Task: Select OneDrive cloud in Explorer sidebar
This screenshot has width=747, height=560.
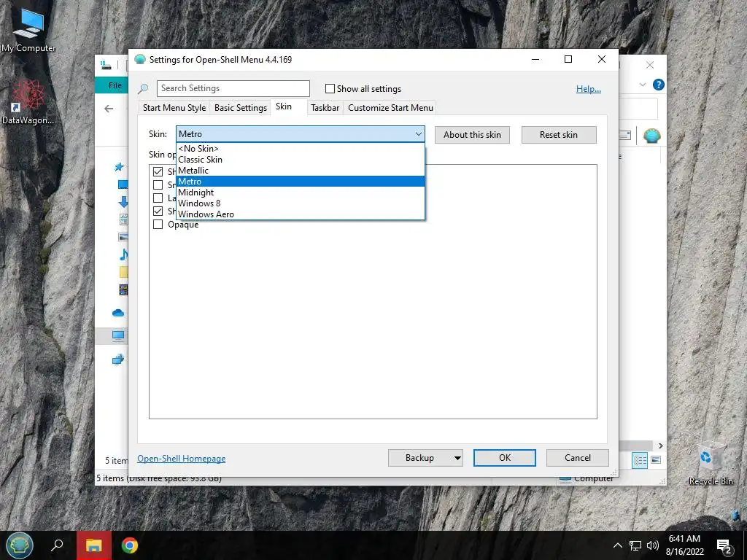Action: coord(118,313)
